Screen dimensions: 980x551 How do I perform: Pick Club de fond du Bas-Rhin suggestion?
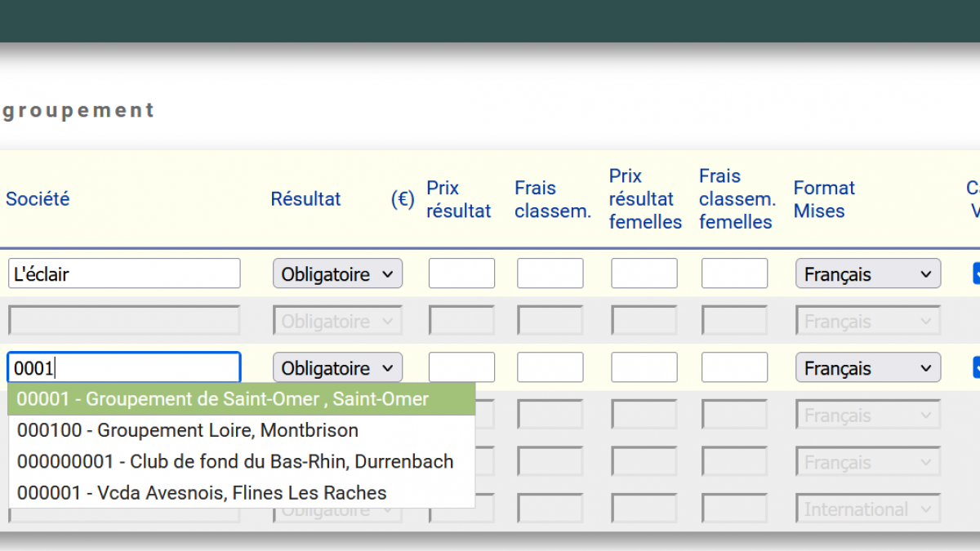[x=234, y=461]
